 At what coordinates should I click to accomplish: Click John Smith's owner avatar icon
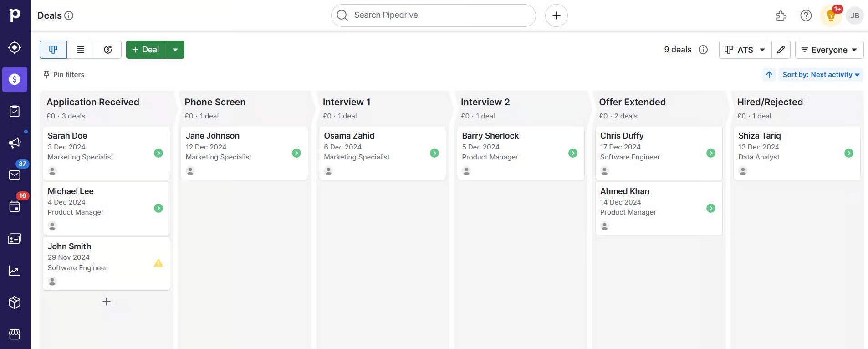click(x=52, y=282)
